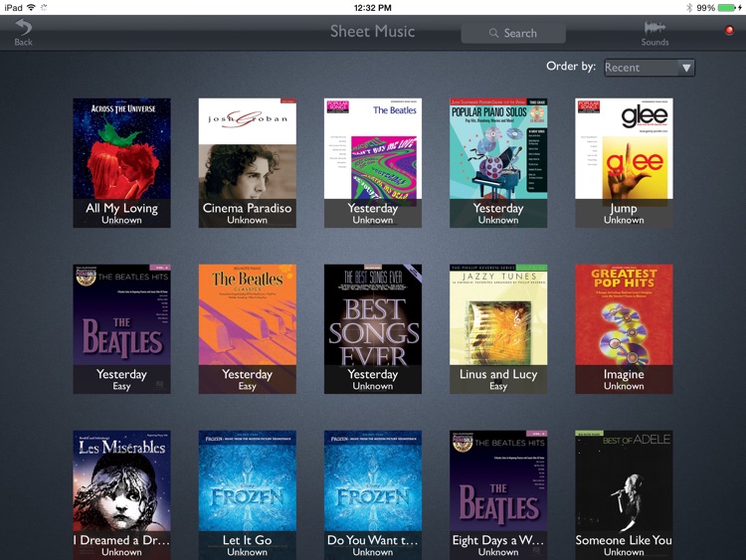This screenshot has height=560, width=746.
Task: Click the Search magnifier field
Action: (x=513, y=33)
